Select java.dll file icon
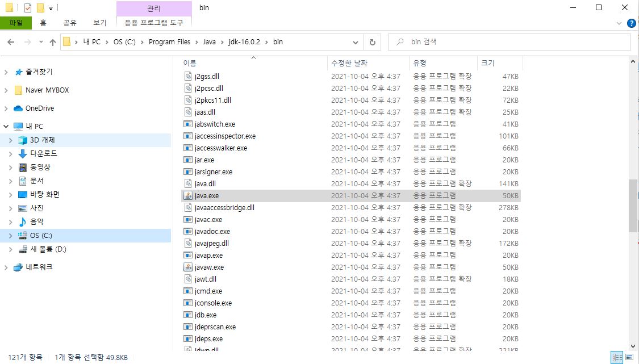The width and height of the screenshot is (639, 364). (188, 184)
